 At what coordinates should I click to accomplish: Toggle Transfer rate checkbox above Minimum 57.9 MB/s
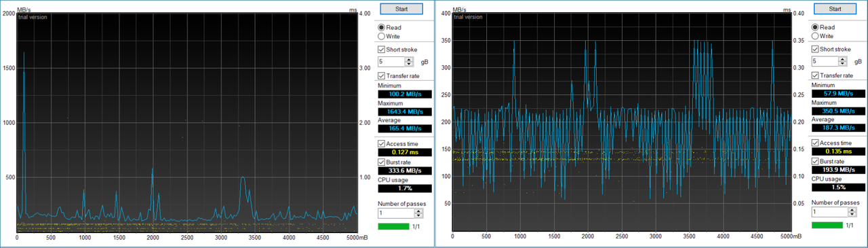(x=815, y=75)
